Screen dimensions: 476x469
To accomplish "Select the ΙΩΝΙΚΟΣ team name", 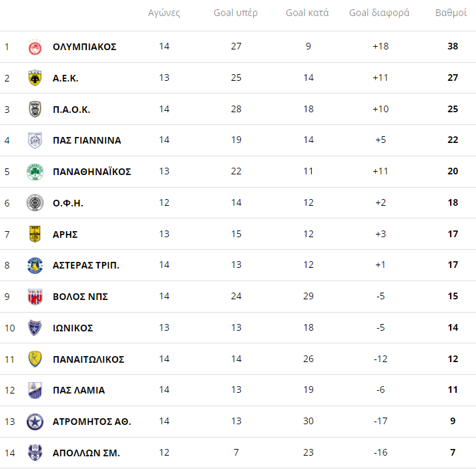I will pos(73,328).
